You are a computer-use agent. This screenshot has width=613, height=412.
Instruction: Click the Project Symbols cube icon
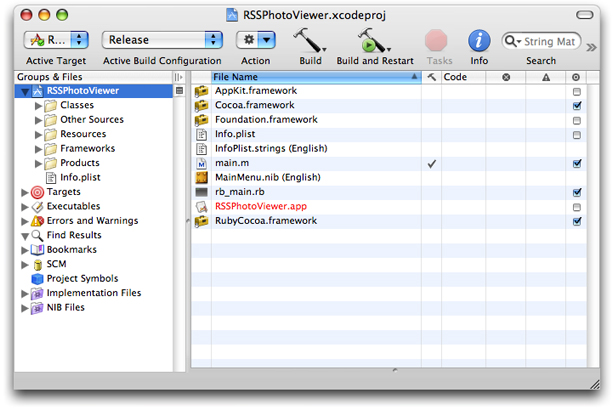coord(38,279)
